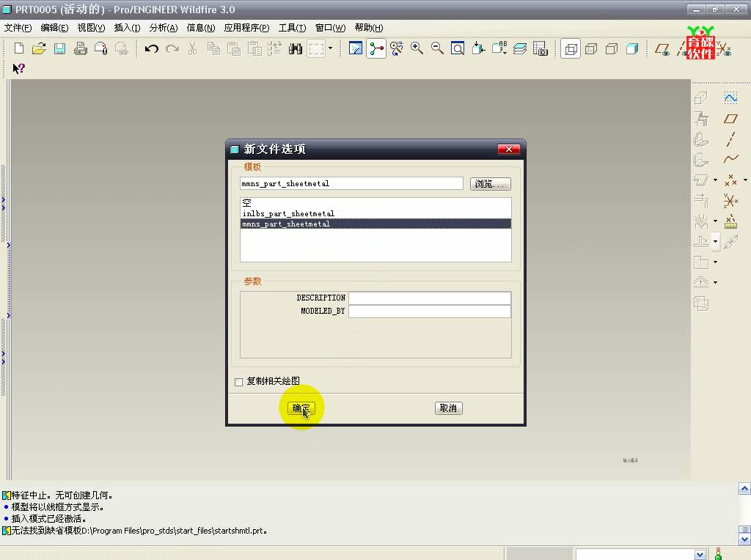Click the binoculars Find icon
Viewport: 751px width, 560px height.
pos(296,48)
